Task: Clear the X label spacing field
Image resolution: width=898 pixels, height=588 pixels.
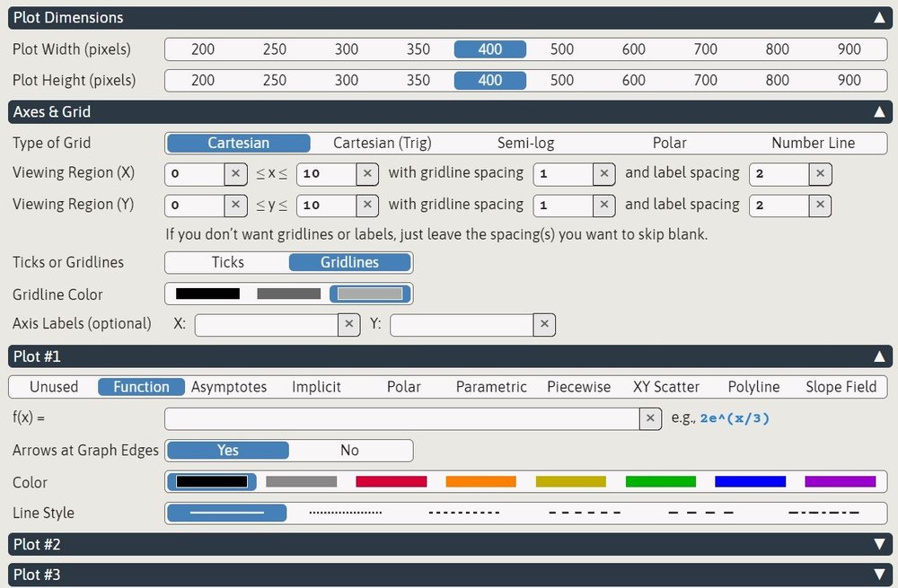Action: (820, 173)
